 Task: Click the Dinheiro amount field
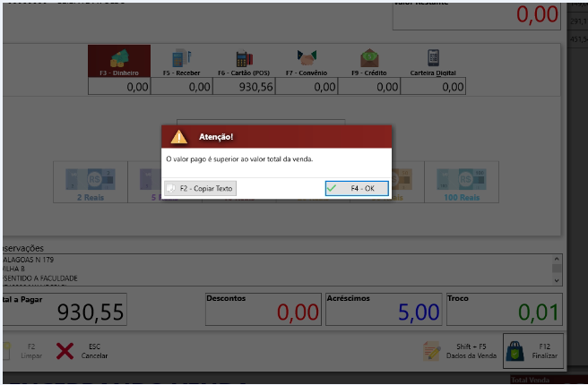click(119, 87)
